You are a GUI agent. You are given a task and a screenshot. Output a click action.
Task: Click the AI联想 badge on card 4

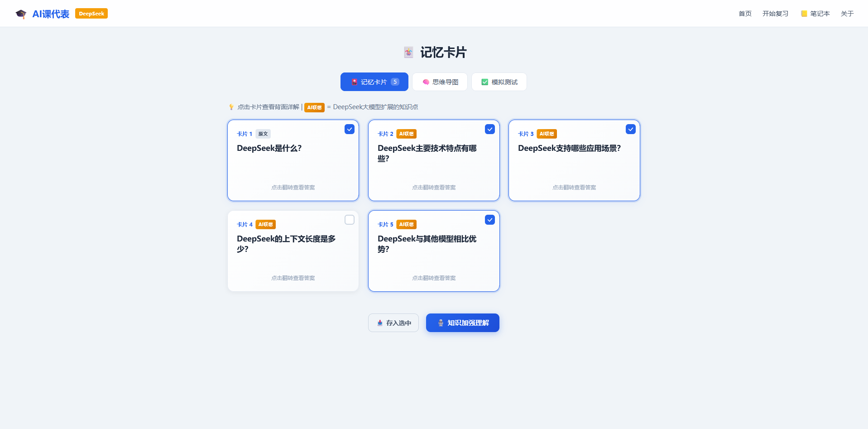click(265, 224)
